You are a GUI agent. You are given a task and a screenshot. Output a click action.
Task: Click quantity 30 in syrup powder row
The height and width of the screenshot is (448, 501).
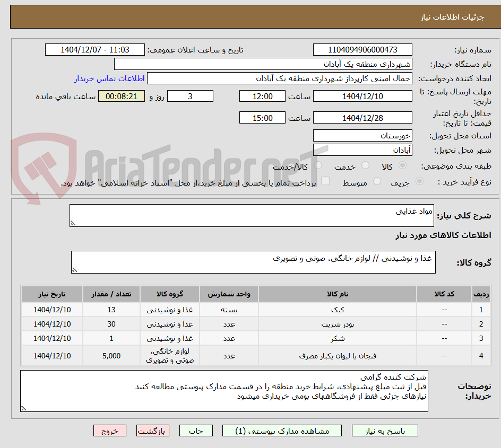(x=111, y=324)
